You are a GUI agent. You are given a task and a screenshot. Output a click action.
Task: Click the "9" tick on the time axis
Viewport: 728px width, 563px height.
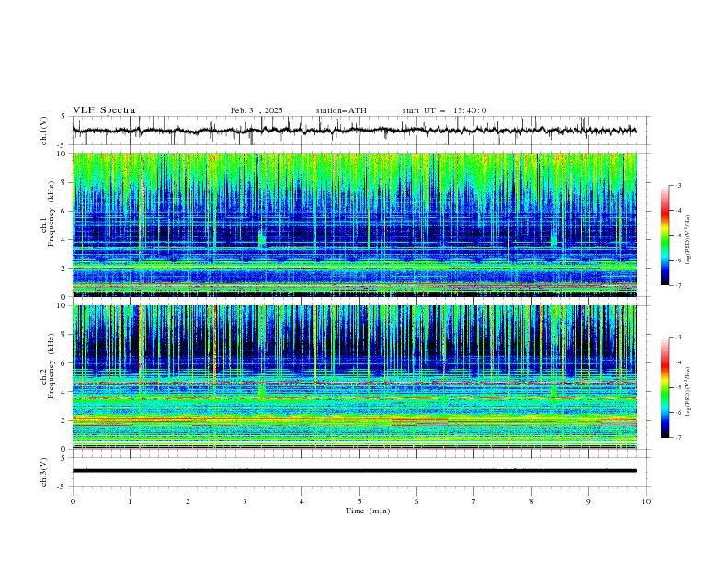click(588, 501)
